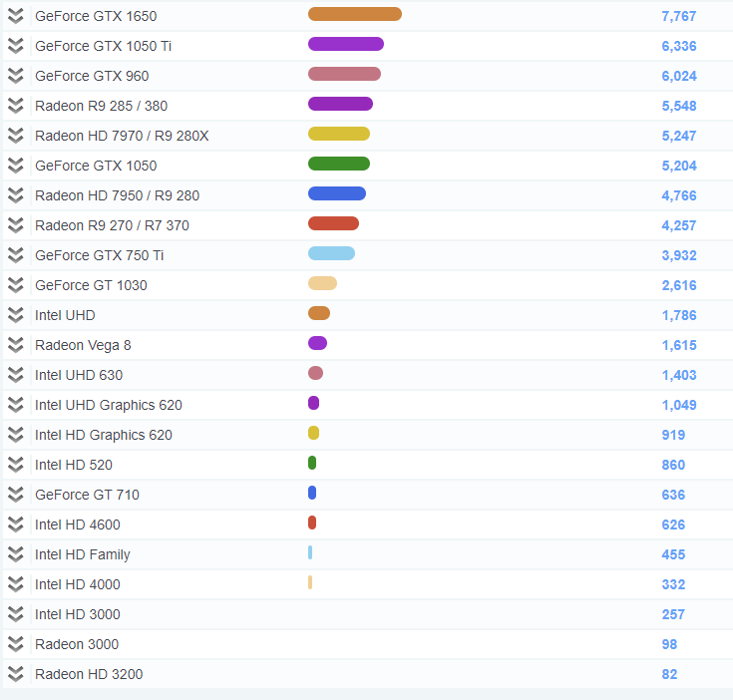Click the score 3,932

679,255
